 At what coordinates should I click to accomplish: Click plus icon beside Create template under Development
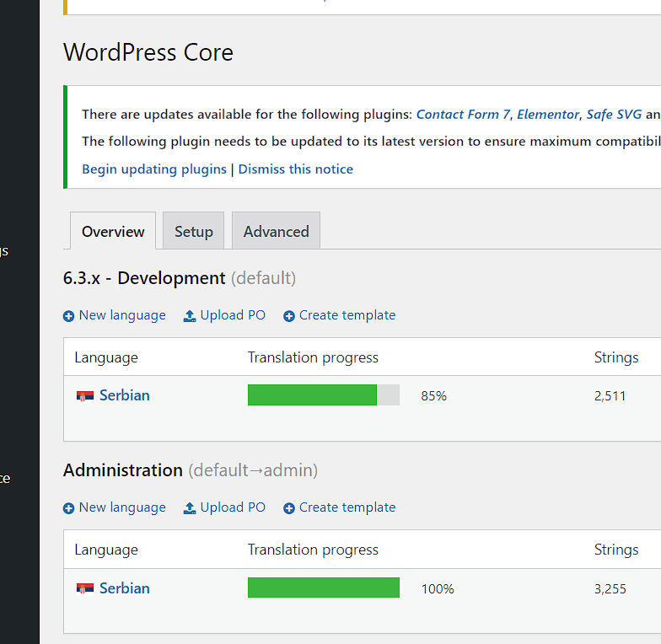[288, 315]
